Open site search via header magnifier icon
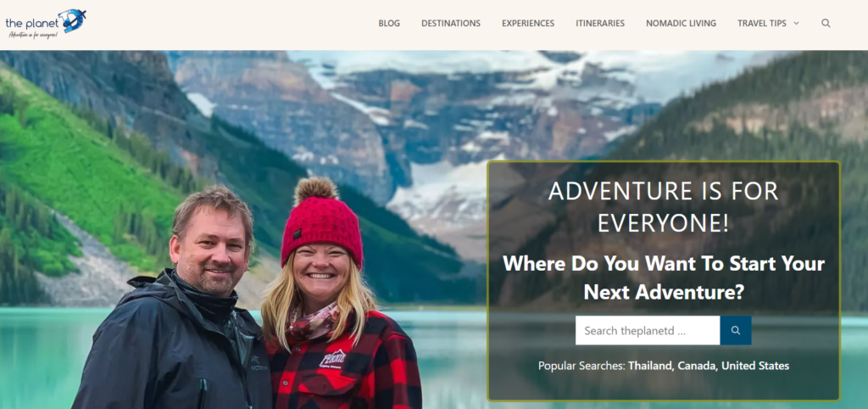The width and height of the screenshot is (868, 409). click(x=826, y=23)
